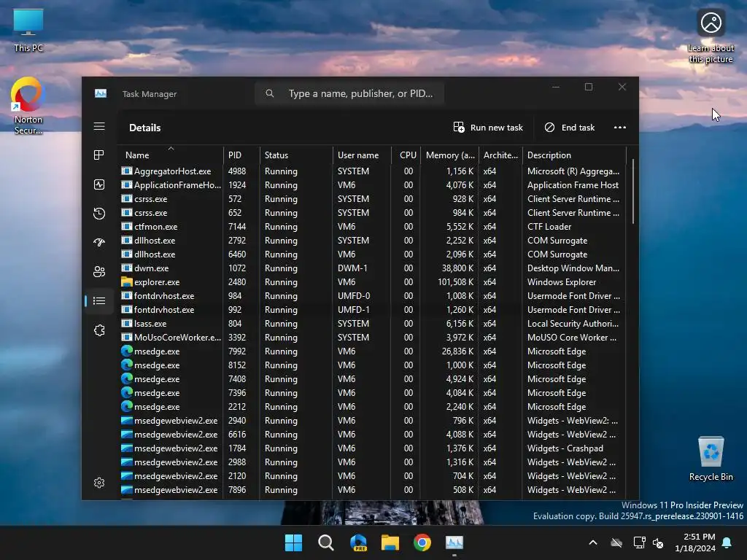Click the vertical scrollbar of the process list

633,192
